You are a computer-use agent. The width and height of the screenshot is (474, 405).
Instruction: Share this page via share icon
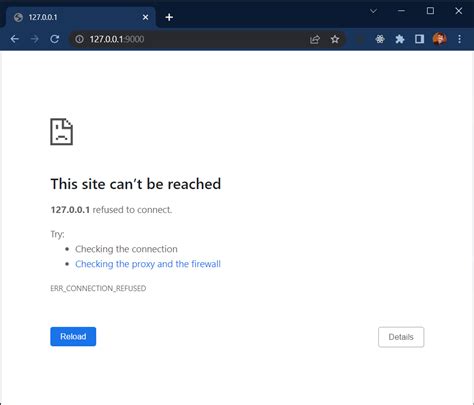click(315, 39)
